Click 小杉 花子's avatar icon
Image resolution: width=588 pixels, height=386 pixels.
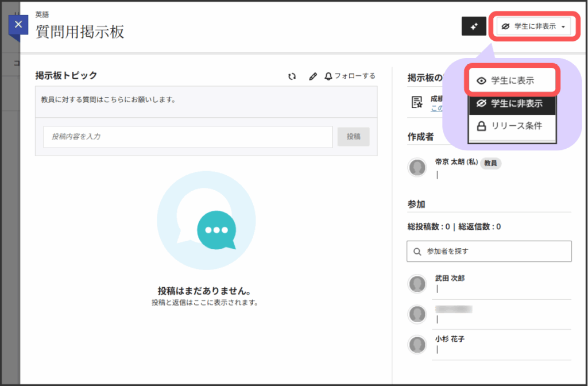pos(417,344)
